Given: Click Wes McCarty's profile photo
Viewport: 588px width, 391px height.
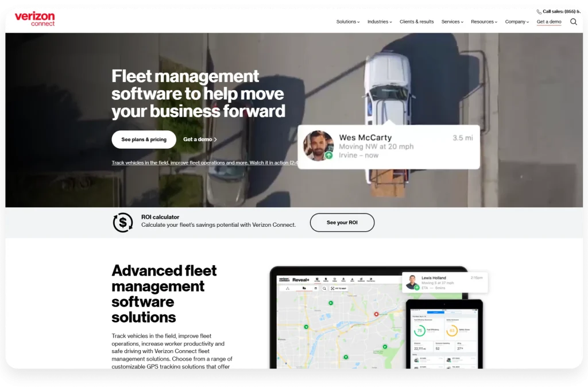Looking at the screenshot, I should coord(318,146).
